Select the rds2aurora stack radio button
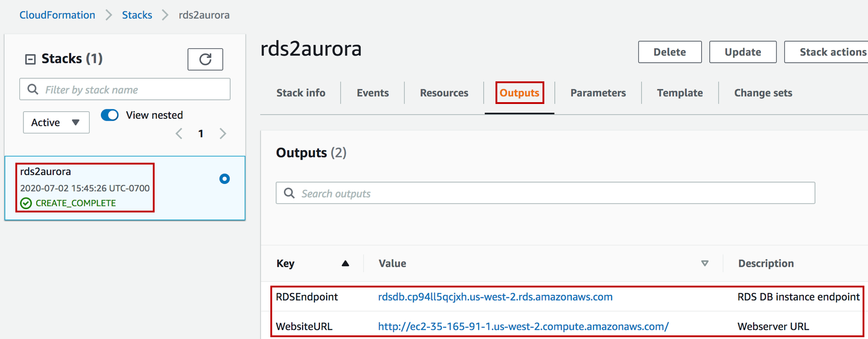 tap(224, 179)
